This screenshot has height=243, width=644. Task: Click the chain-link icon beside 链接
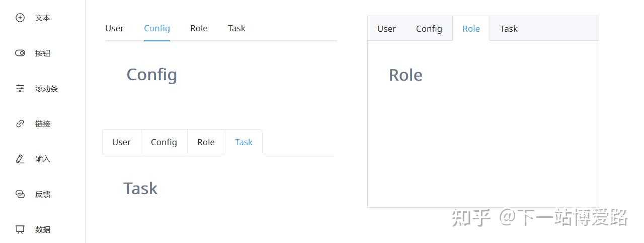pyautogui.click(x=20, y=124)
